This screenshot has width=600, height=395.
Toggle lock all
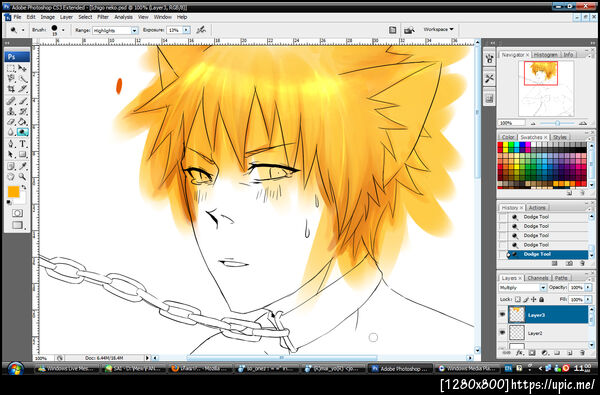541,299
